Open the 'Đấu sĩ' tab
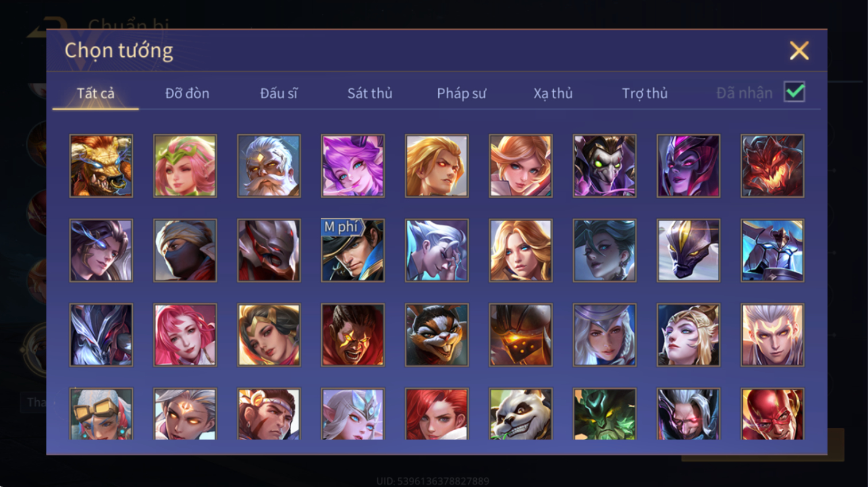 (x=279, y=93)
